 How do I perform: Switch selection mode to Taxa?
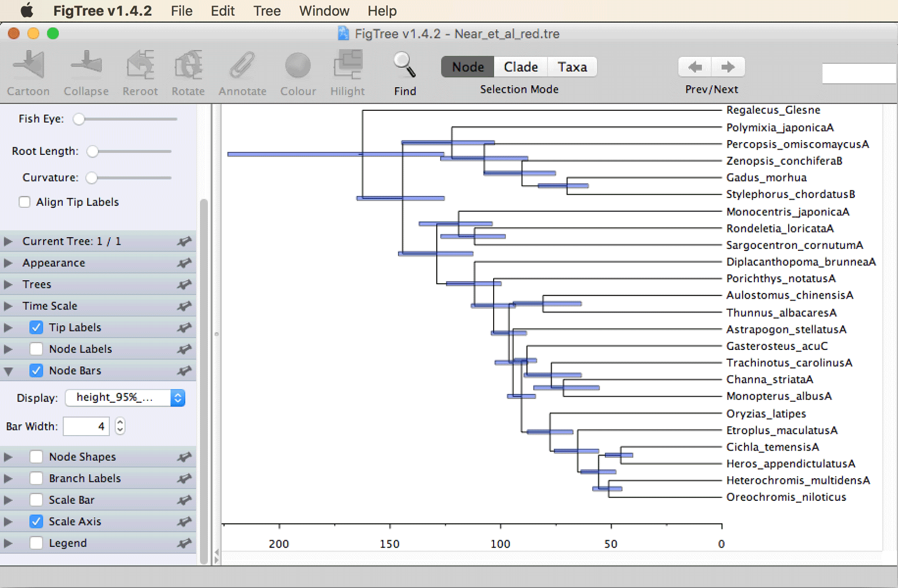point(572,67)
